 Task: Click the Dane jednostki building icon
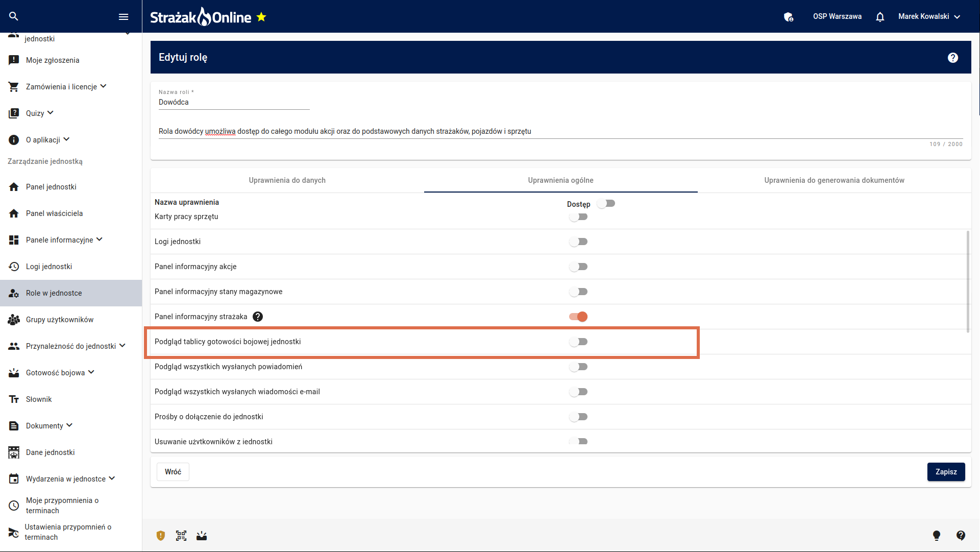pos(14,452)
